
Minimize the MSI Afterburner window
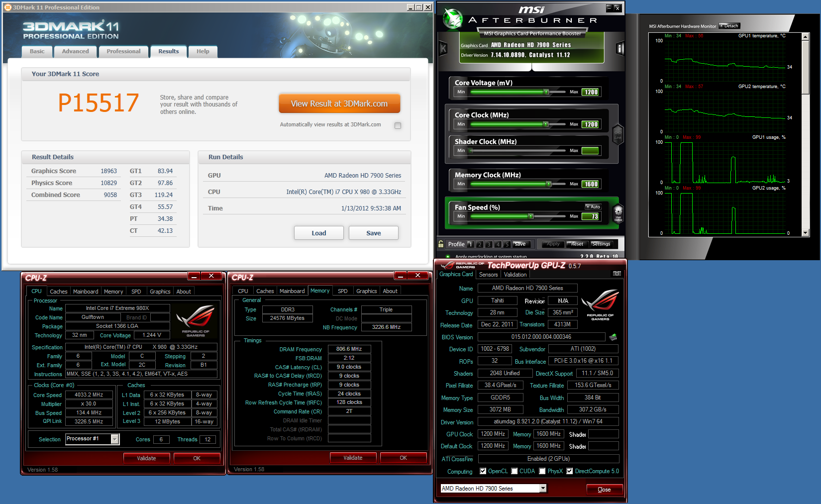coord(609,7)
